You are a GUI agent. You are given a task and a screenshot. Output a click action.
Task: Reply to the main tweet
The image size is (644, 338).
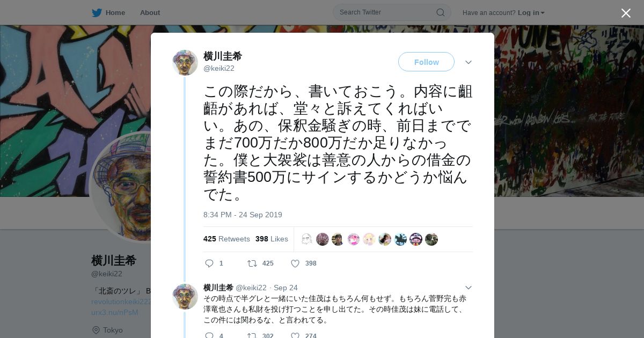coord(210,263)
